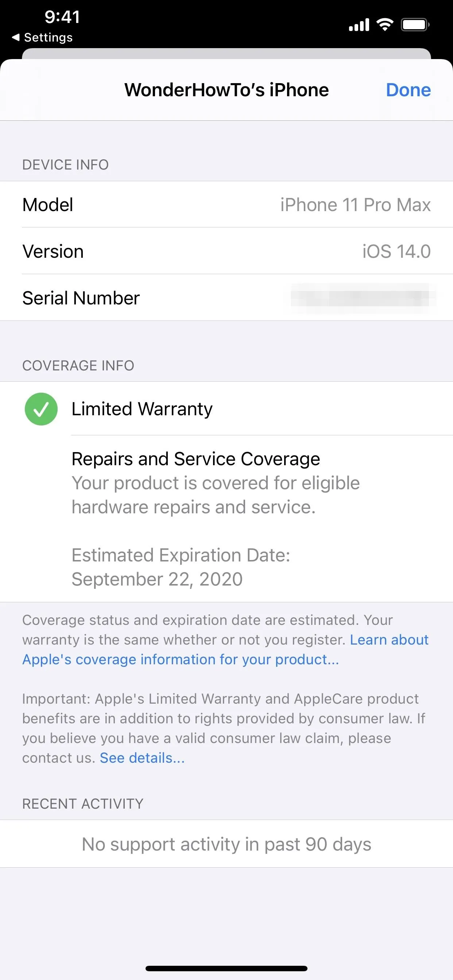Tap the blurred serial number value
Image resolution: width=453 pixels, height=980 pixels.
point(363,298)
